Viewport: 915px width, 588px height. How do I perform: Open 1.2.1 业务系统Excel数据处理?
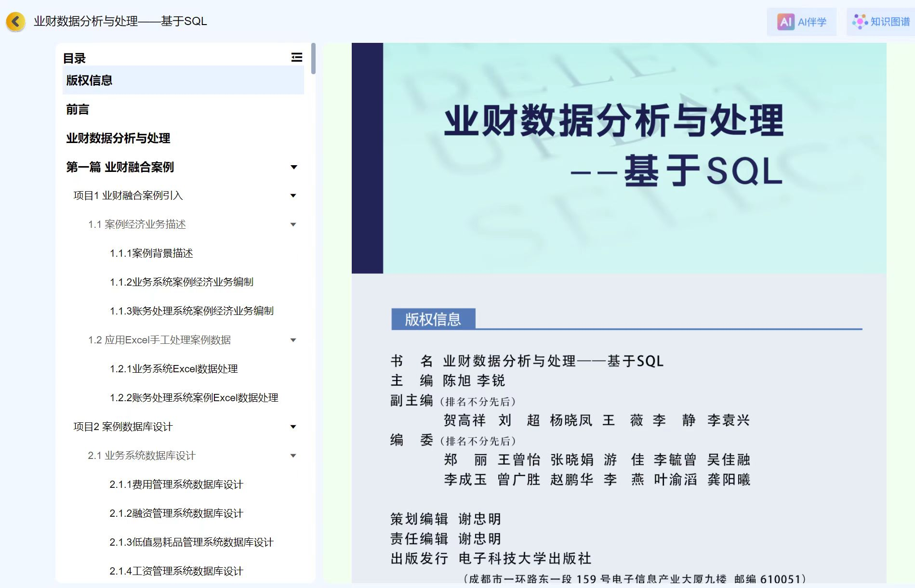[173, 369]
